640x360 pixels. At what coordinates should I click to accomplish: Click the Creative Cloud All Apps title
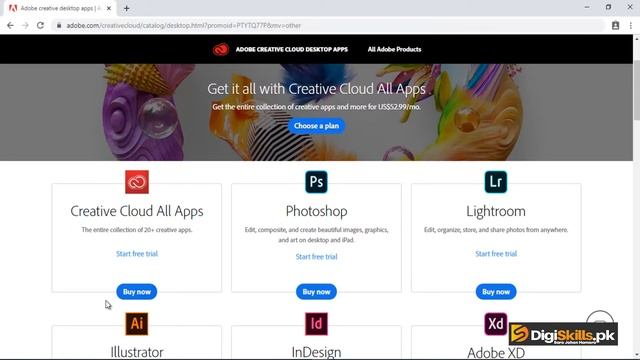137,211
